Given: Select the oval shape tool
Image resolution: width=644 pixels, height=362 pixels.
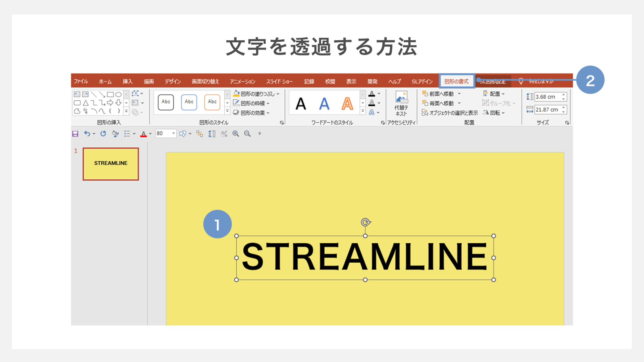Looking at the screenshot, I should point(118,95).
